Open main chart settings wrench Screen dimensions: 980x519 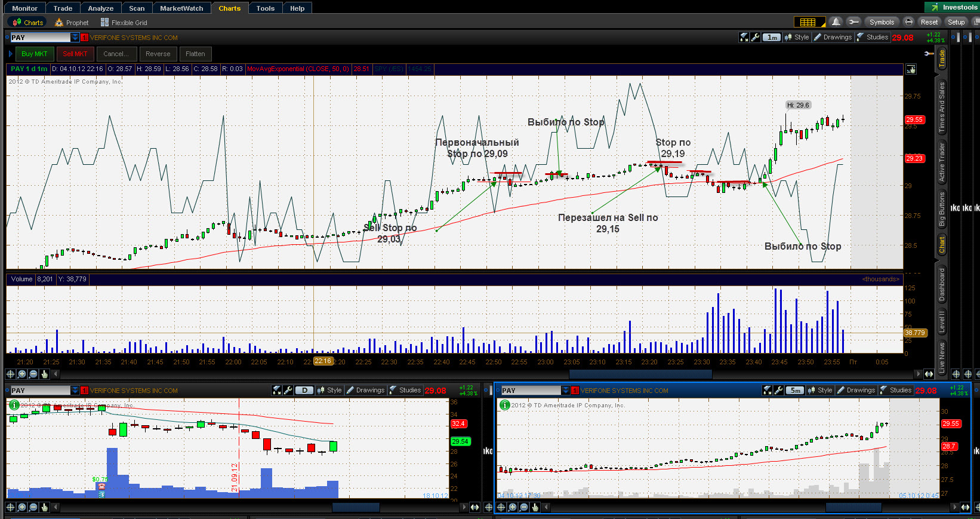(755, 37)
